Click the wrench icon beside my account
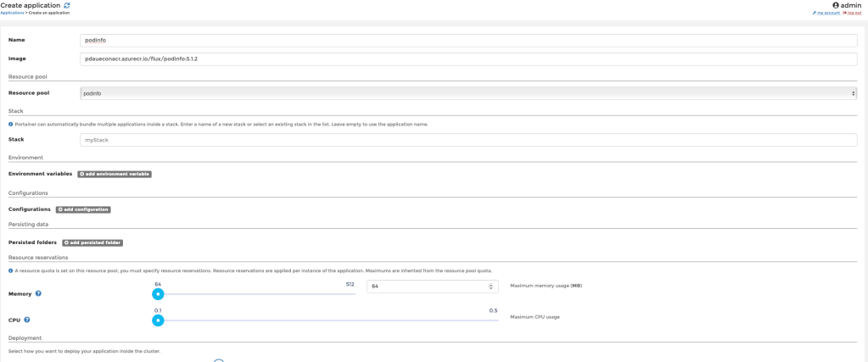 (815, 13)
